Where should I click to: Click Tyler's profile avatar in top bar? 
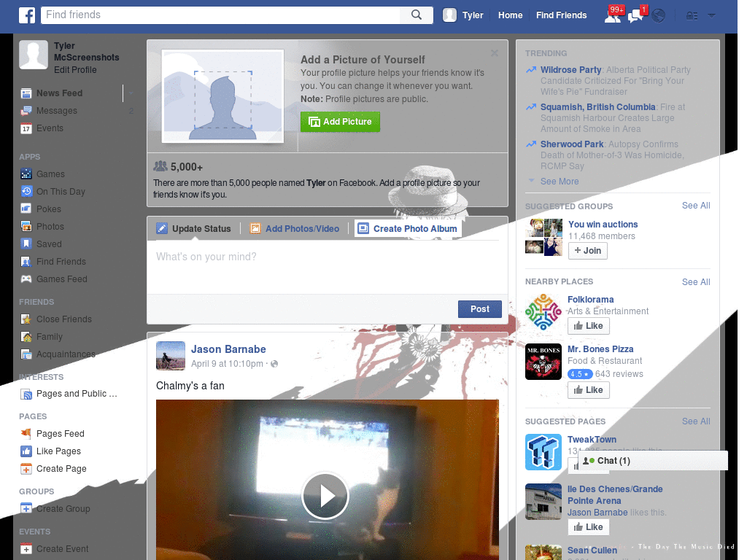click(449, 15)
